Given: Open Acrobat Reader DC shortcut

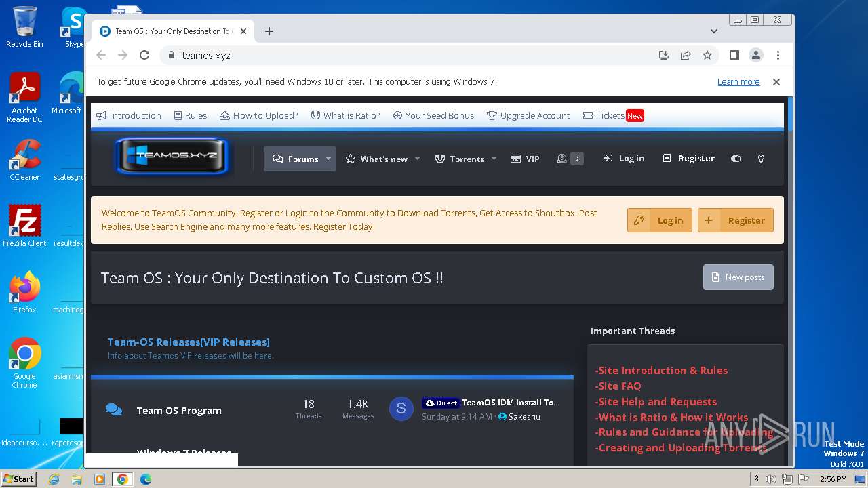Looking at the screenshot, I should 24,98.
